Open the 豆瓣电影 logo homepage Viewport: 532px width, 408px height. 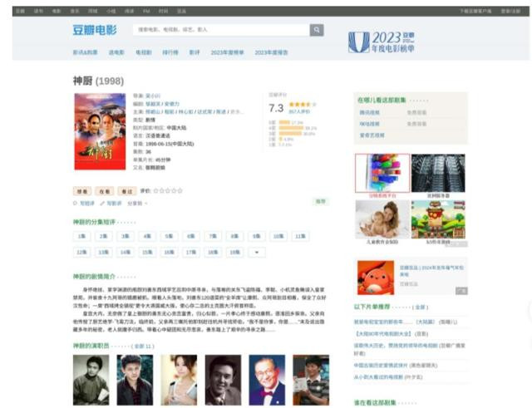pos(95,30)
